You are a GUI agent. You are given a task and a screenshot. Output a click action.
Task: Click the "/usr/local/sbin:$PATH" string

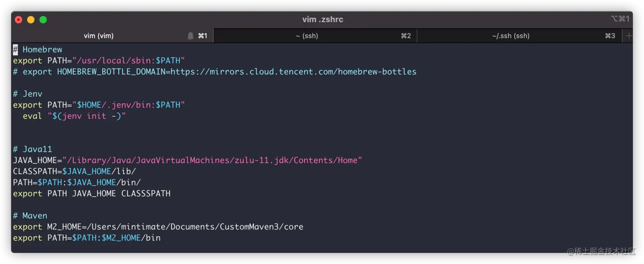click(x=129, y=60)
